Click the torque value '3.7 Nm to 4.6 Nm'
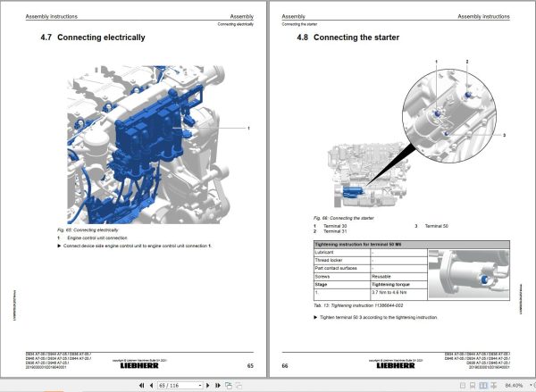 (389, 293)
